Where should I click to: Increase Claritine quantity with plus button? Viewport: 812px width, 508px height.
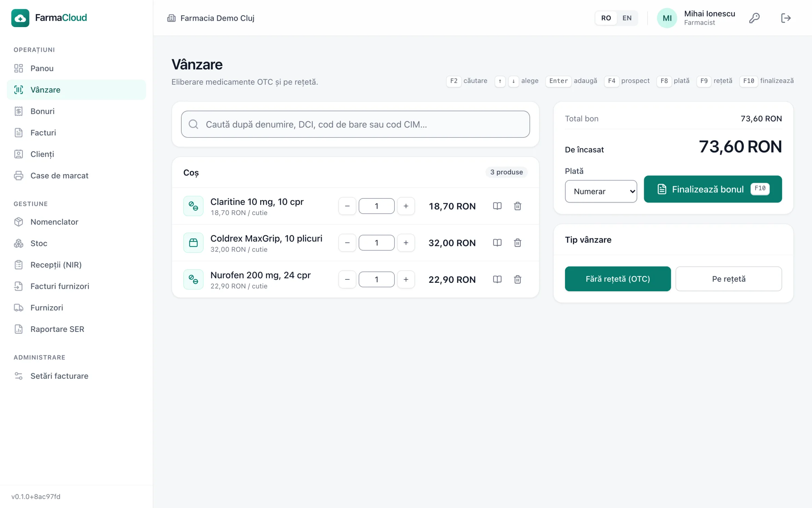click(406, 206)
